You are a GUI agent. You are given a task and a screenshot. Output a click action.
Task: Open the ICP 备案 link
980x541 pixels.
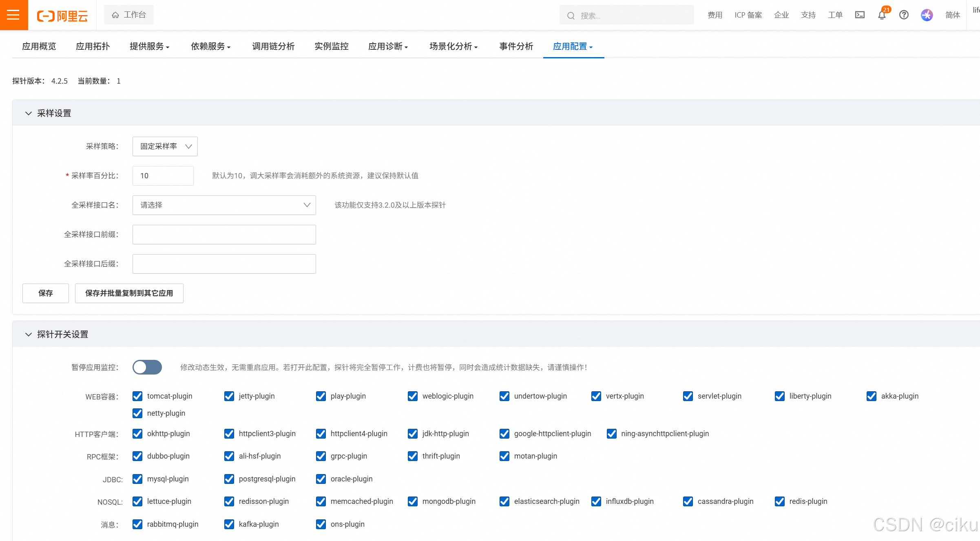[x=748, y=15]
